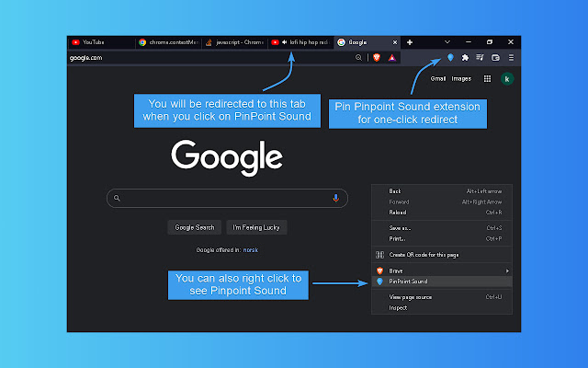Expand the Brave submenu arrow
588x368 pixels.
[x=507, y=270]
